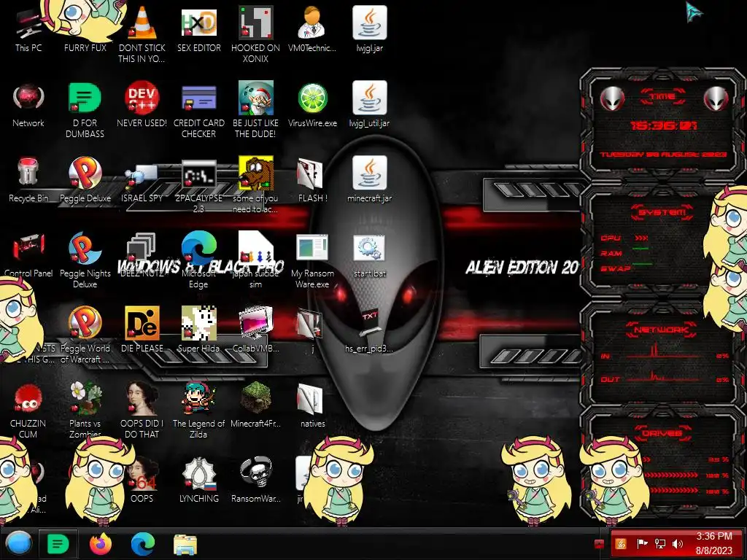Launch D FOR DUMBASS green icon
Viewport: 747px width, 560px height.
point(85,98)
